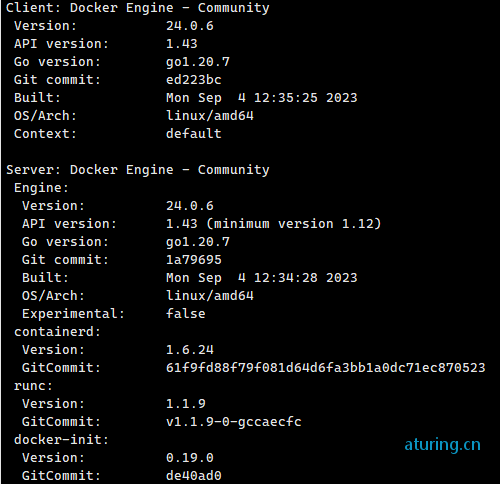The height and width of the screenshot is (484, 500).
Task: Click the aturing.cn watermark link
Action: tap(442, 445)
